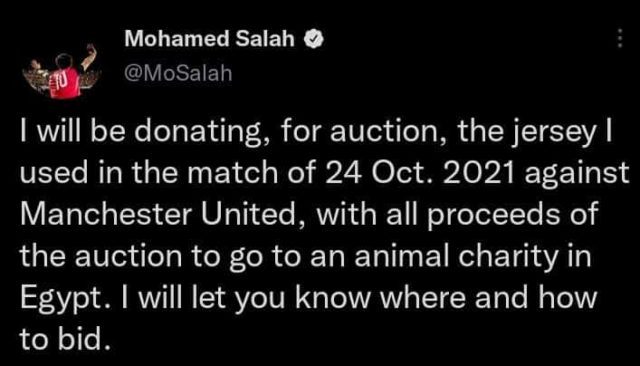Click the word "against" in the tweet

pos(577,175)
